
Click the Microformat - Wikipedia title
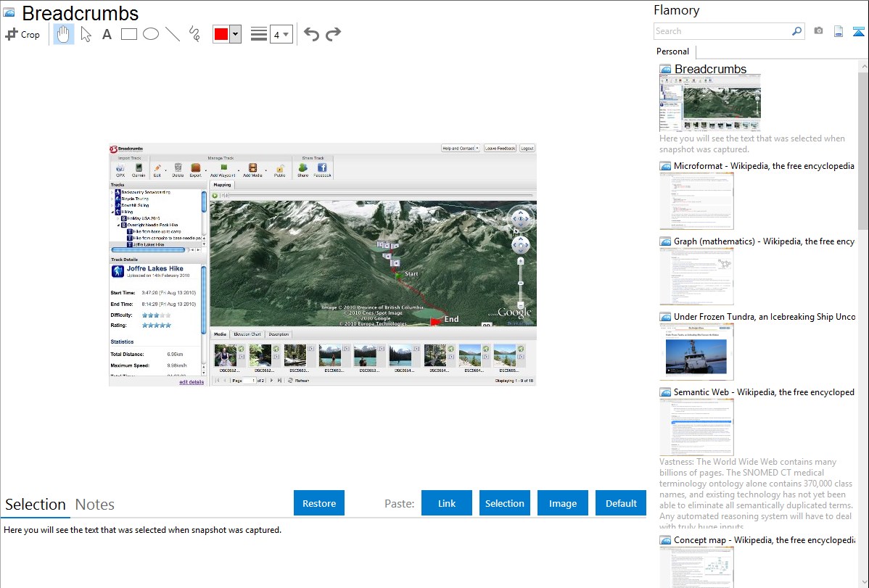pyautogui.click(x=764, y=166)
